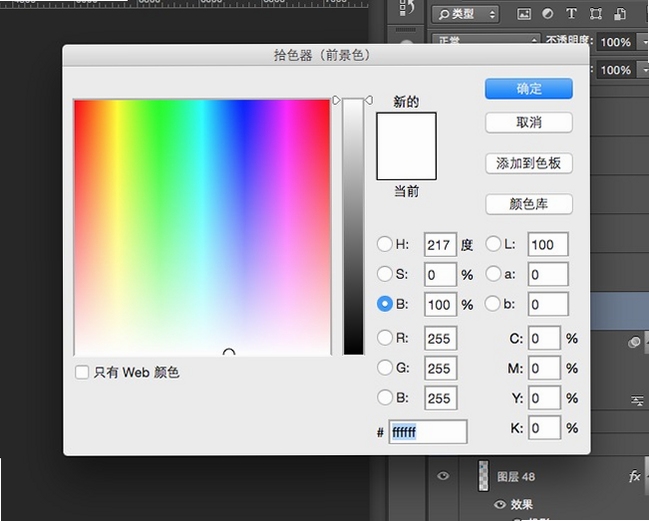Enable 只有 Web 颜色 checkbox

tap(82, 372)
